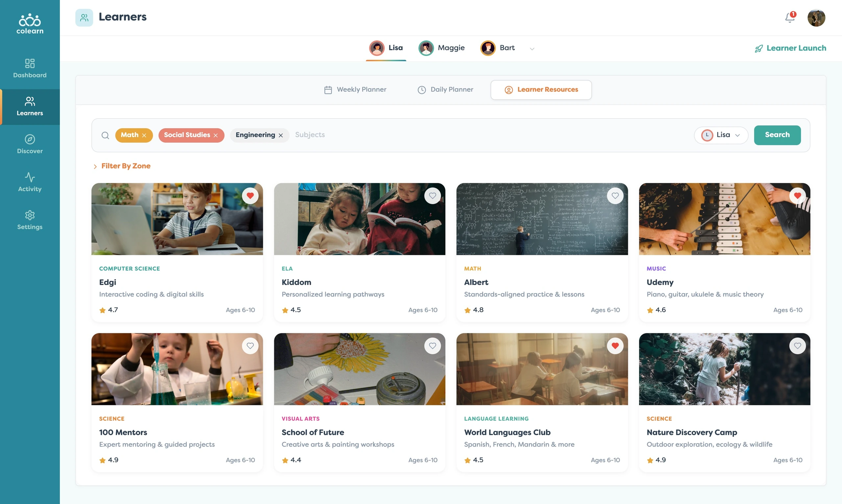The width and height of the screenshot is (842, 504).
Task: Open the Dashboard sidebar icon
Action: (30, 63)
